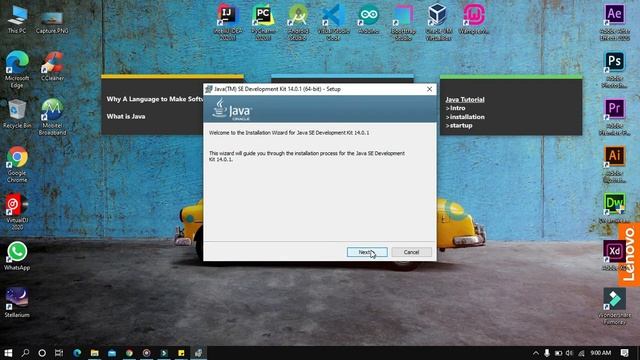The image size is (640, 360).
Task: Launch Adobe Photoshop shortcut
Action: coord(615,70)
